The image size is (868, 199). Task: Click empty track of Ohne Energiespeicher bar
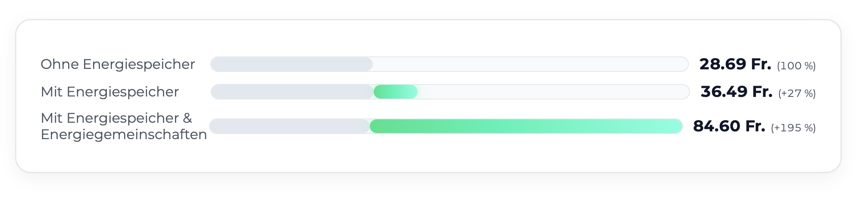coord(530,64)
